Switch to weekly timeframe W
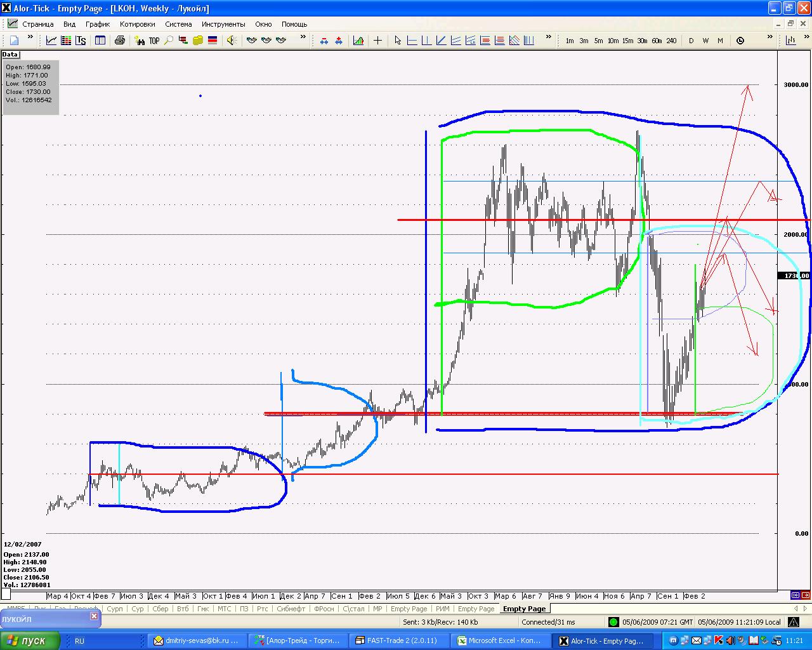Screen dimensions: 812x650 [x=705, y=41]
